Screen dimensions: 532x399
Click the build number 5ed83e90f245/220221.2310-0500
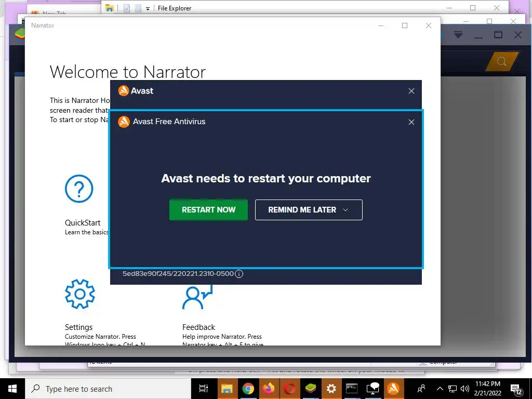(178, 274)
